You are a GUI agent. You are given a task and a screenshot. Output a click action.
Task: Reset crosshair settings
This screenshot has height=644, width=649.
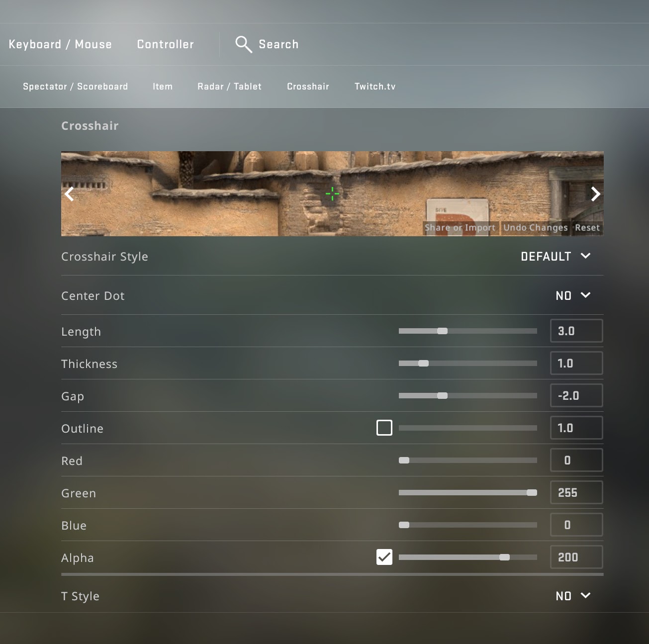(x=587, y=228)
